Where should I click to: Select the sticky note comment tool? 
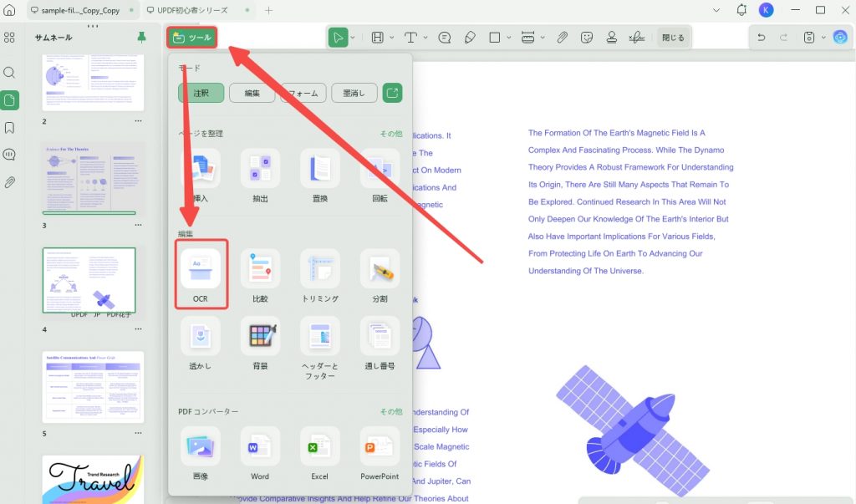point(445,38)
